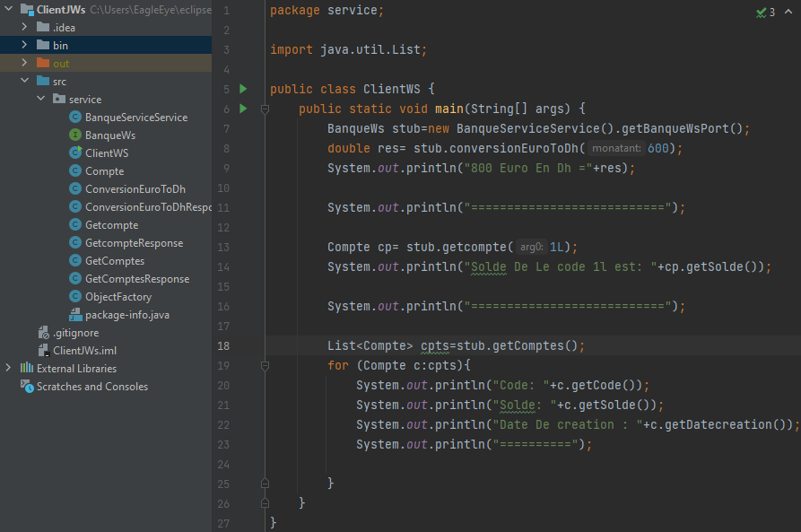
Task: Open the inspections widget with 3 typos
Action: tap(765, 13)
